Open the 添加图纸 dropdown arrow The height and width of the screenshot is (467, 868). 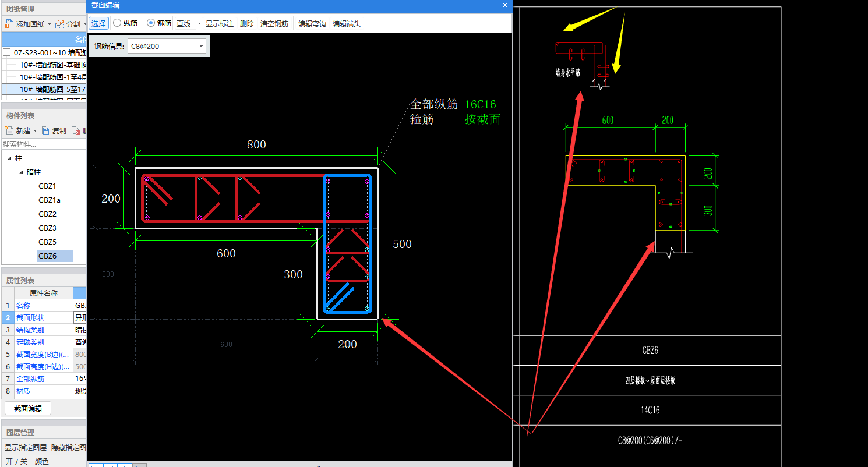click(x=49, y=24)
